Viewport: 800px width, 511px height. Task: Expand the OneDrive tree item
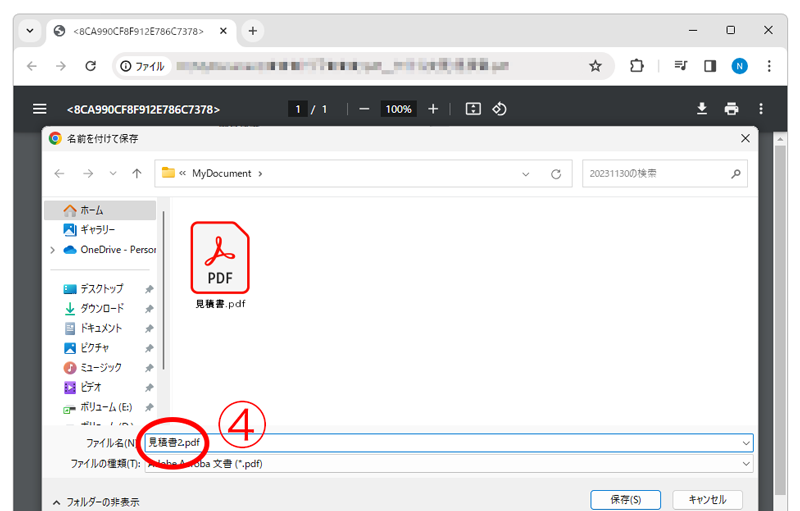coord(52,250)
